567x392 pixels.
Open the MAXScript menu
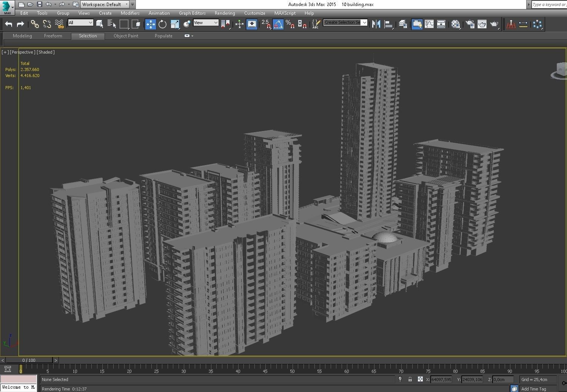pos(285,13)
